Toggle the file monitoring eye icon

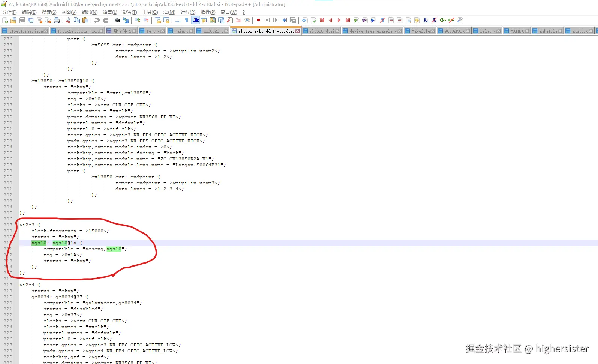click(247, 20)
